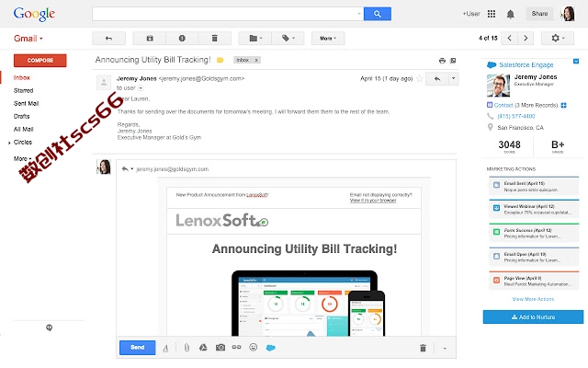Archive this conversation
This screenshot has height=368, width=588.
pyautogui.click(x=150, y=39)
